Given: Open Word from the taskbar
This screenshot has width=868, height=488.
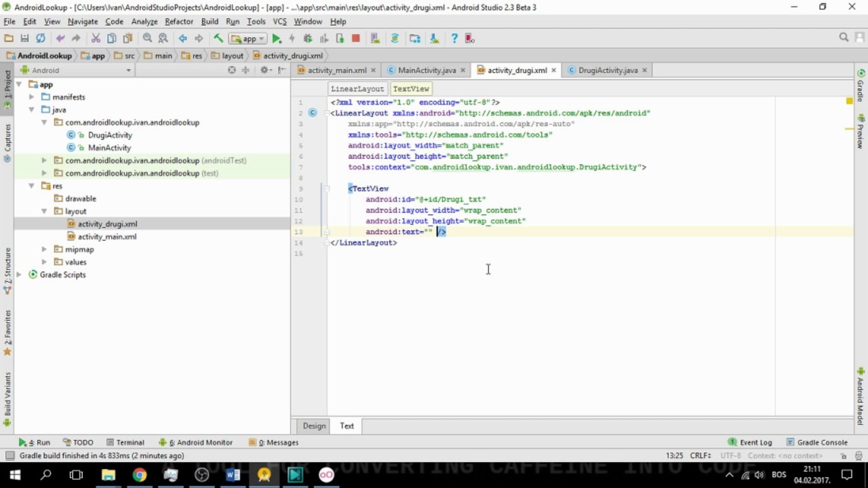Looking at the screenshot, I should (x=233, y=474).
